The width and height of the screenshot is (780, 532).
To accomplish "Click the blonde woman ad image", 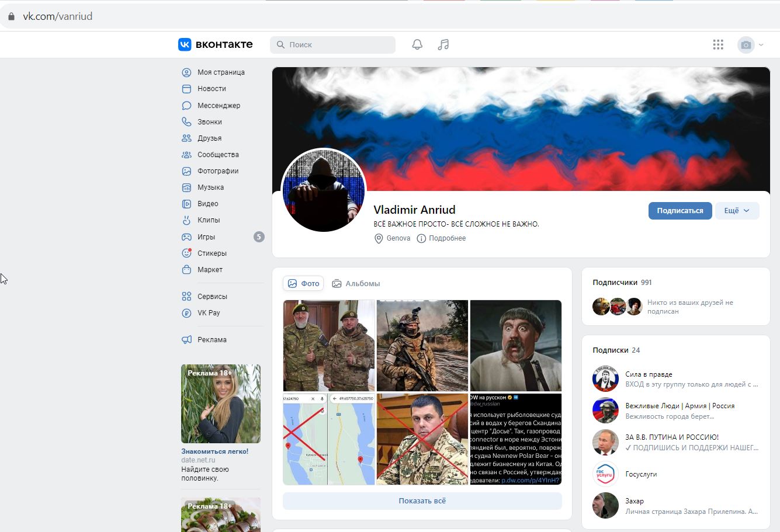I will [221, 404].
